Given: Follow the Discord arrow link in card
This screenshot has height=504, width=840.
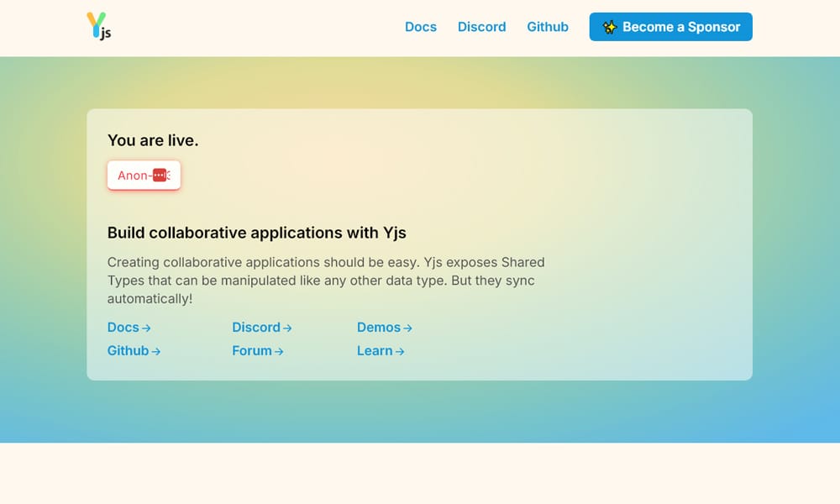Looking at the screenshot, I should click(x=262, y=328).
